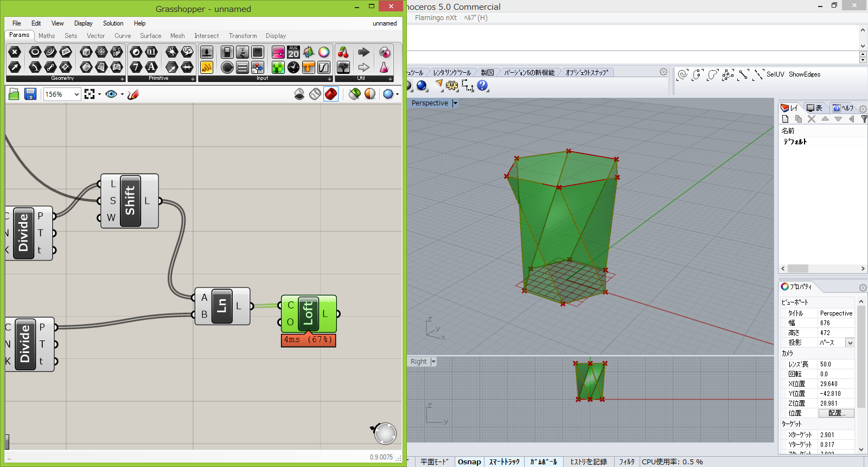Select the Circle parameter icon
Image resolution: width=868 pixels, height=467 pixels.
coord(35,52)
